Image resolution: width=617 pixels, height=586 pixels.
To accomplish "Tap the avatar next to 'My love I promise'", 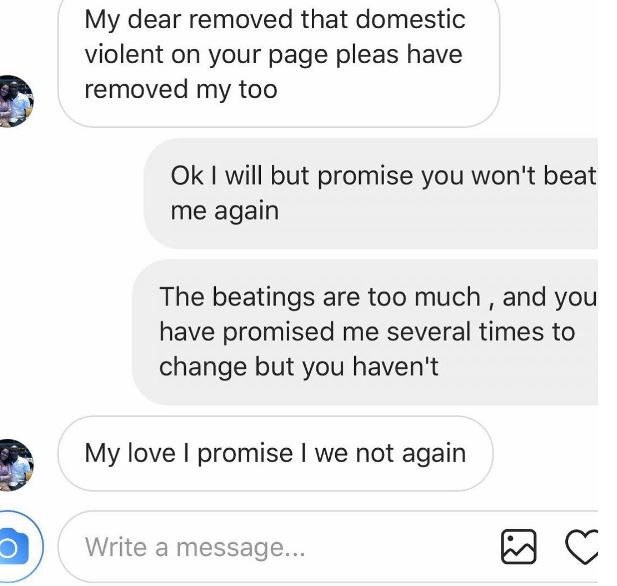I will tap(15, 465).
